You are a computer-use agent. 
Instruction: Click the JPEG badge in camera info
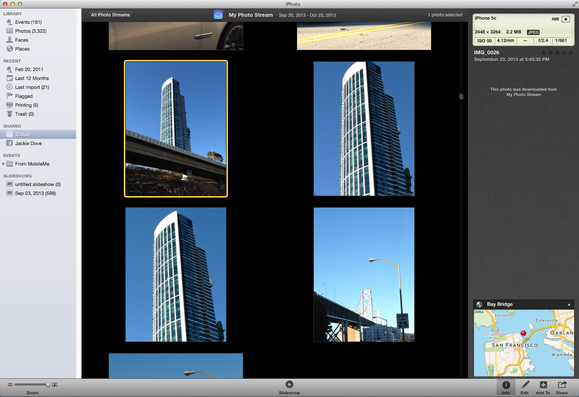[x=533, y=32]
